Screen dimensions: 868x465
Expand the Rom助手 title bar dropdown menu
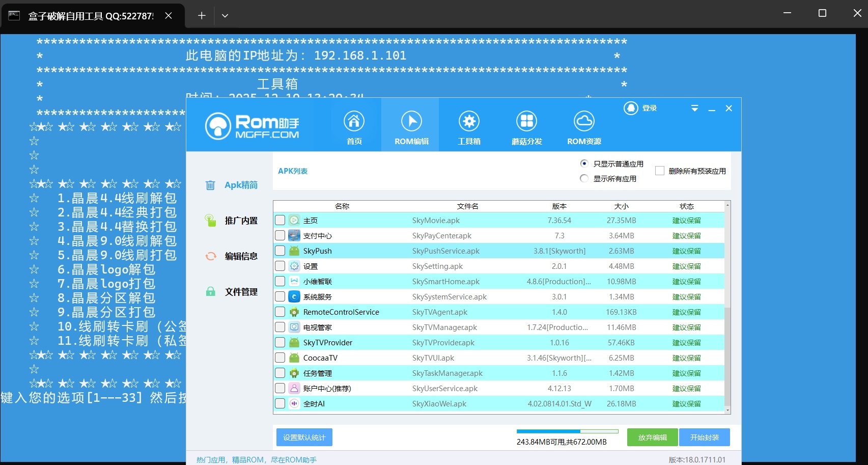pyautogui.click(x=694, y=108)
